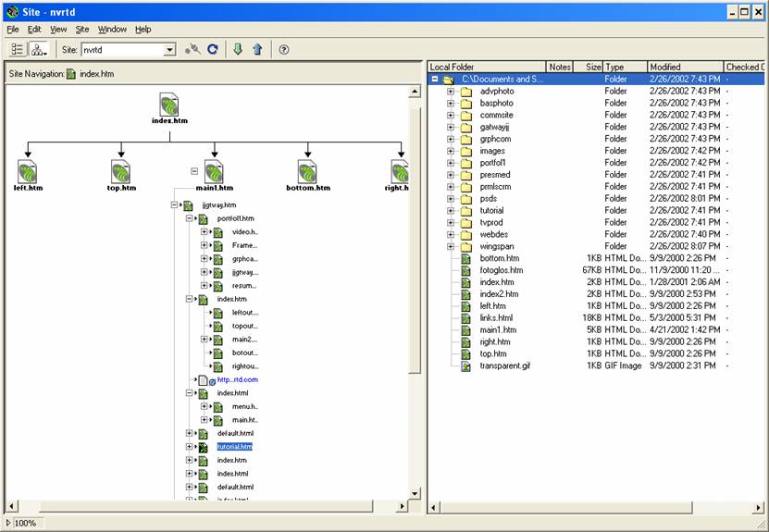Open the Window menu
Screen dimensions: 769x532
tap(112, 30)
